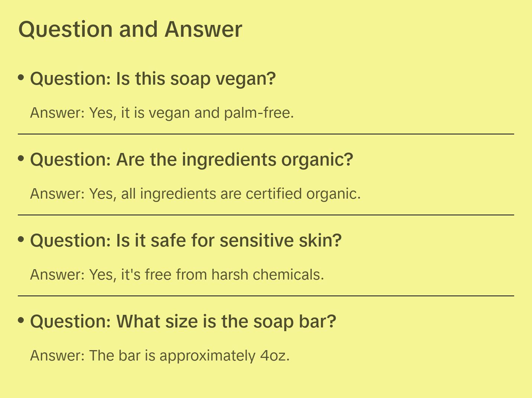This screenshot has height=398, width=532.
Task: Click the divider line below the organic answer
Action: coord(266,215)
